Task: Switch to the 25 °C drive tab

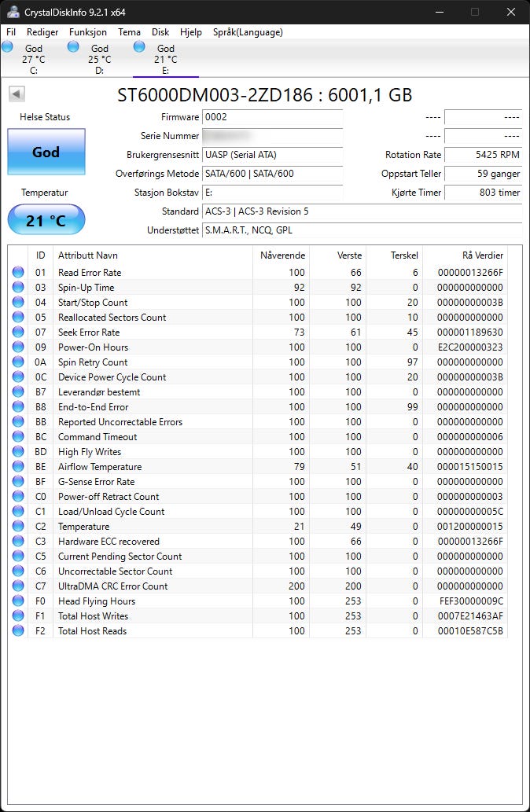Action: point(99,59)
